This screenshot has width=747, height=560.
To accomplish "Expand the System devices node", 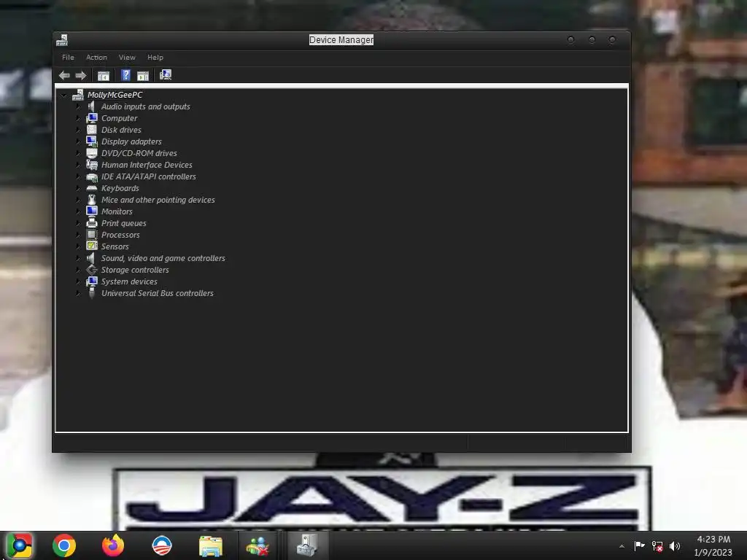I will point(78,281).
